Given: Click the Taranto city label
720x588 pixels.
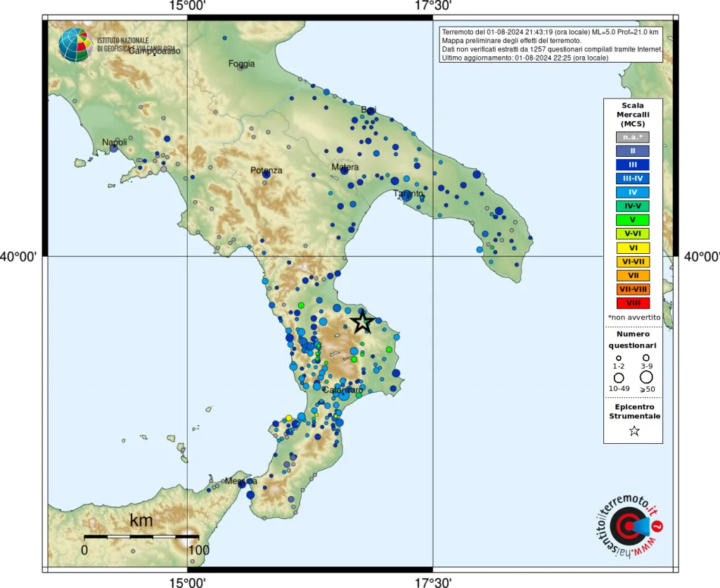Looking at the screenshot, I should [408, 193].
